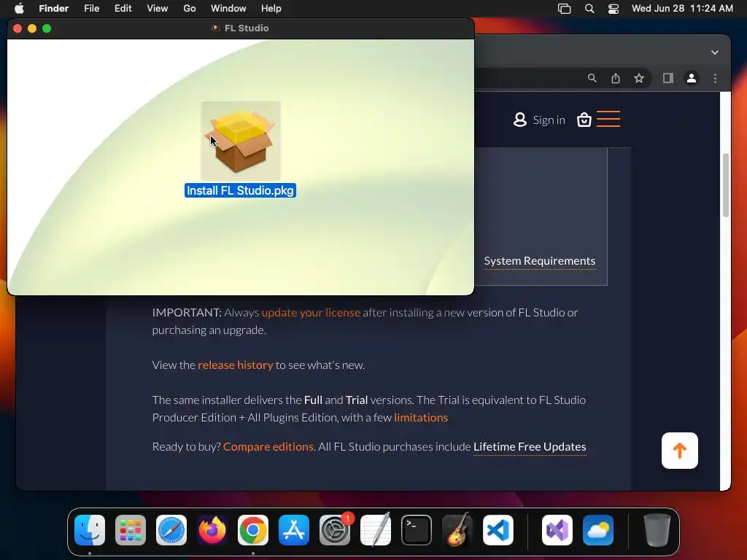Viewport: 747px width, 560px height.
Task: Open Firefox from the Dock
Action: pos(212,529)
